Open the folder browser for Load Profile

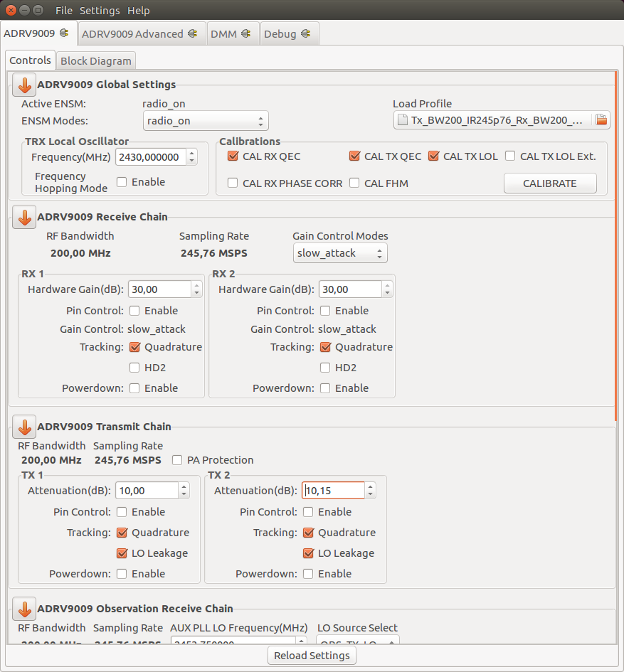tap(601, 120)
